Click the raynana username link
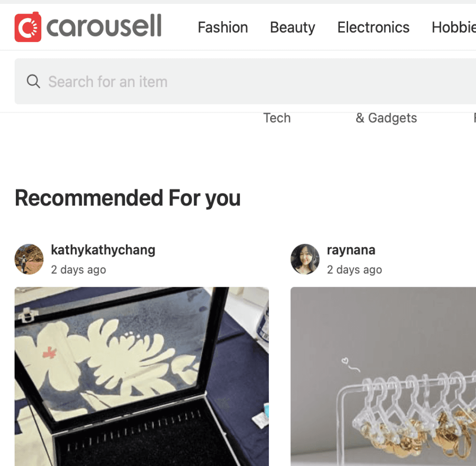Screen dimensions: 476x466 coord(351,250)
